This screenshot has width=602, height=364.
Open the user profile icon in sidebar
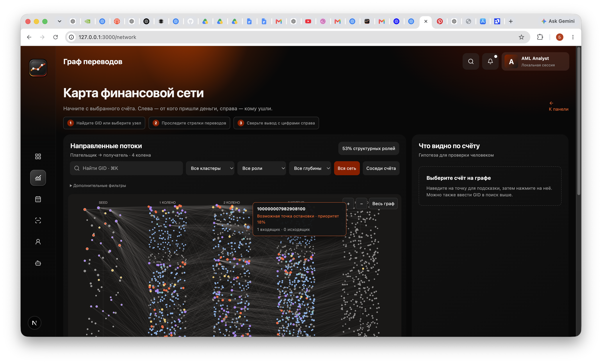point(38,242)
